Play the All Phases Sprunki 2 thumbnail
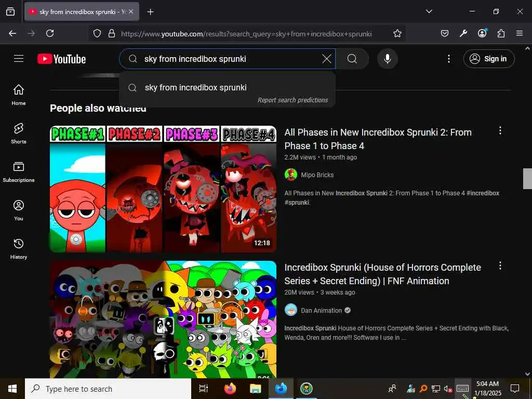 click(x=163, y=189)
